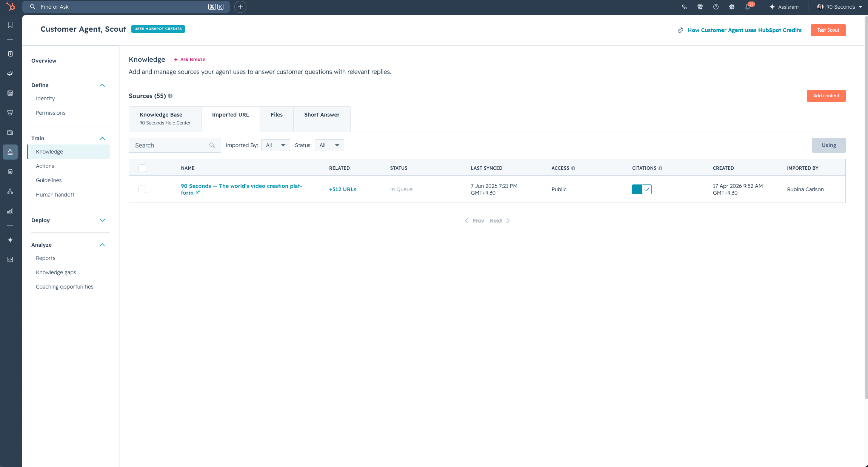The height and width of the screenshot is (467, 868).
Task: Collapse the Define section chevron
Action: click(102, 85)
